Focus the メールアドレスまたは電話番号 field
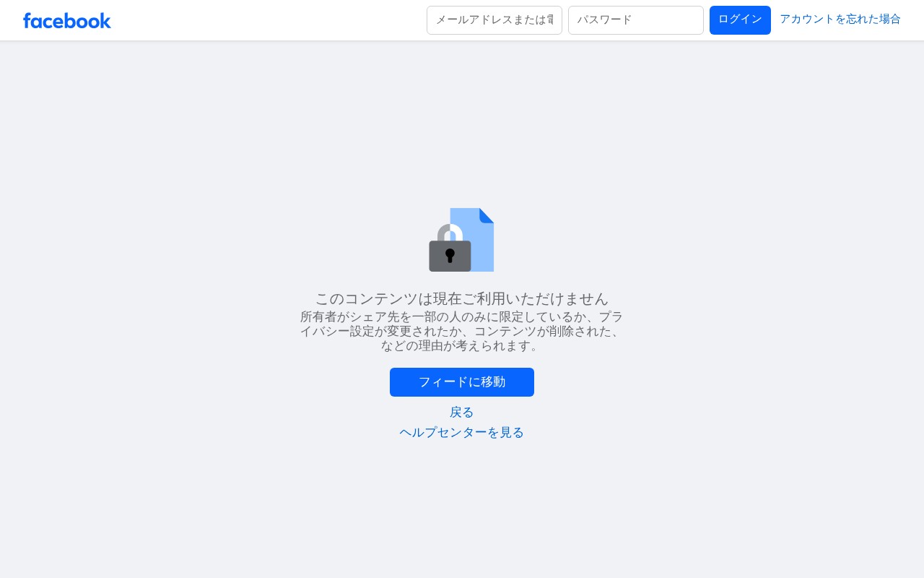The height and width of the screenshot is (578, 924). click(x=494, y=20)
